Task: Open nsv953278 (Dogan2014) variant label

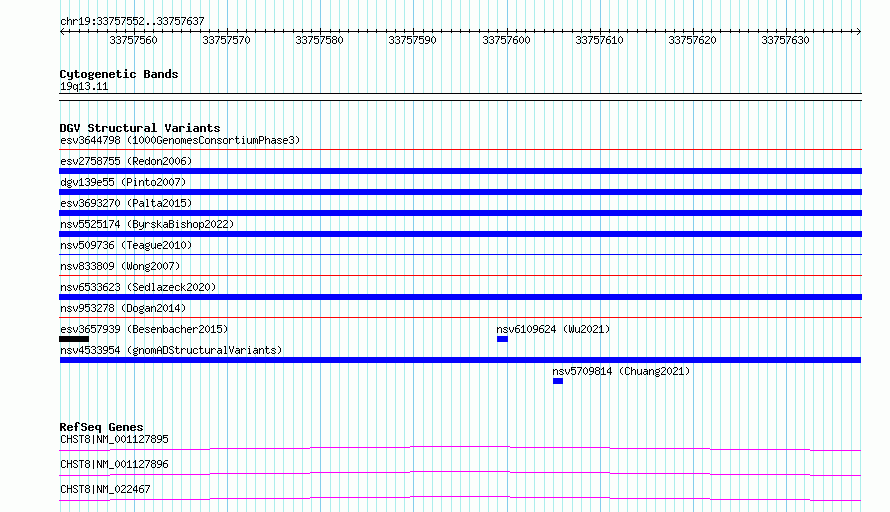Action: click(x=123, y=308)
